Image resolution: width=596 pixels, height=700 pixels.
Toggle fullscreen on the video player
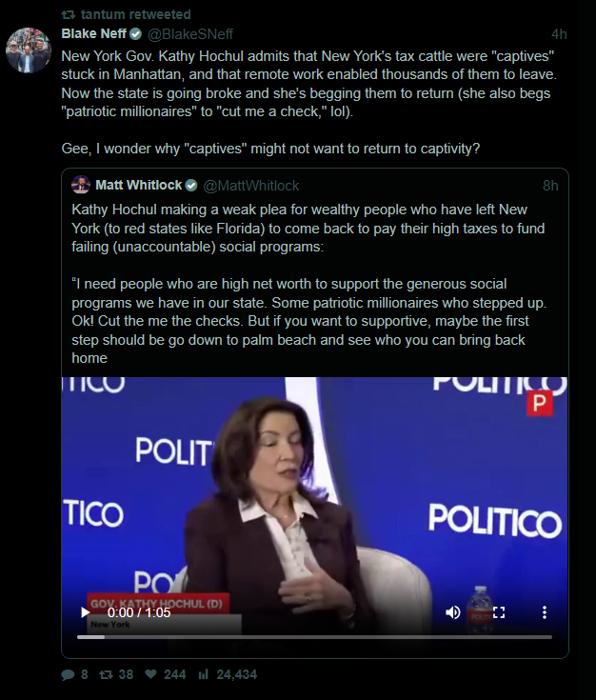coord(499,612)
